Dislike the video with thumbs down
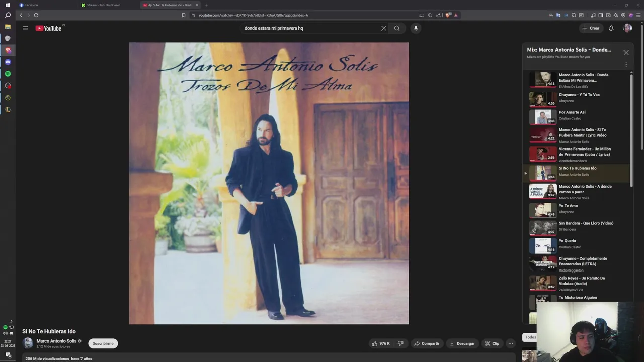 pyautogui.click(x=400, y=343)
